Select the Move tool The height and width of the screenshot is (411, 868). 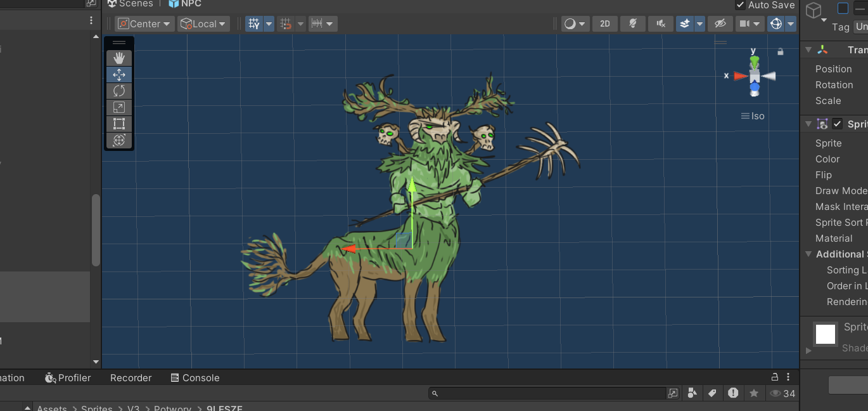click(x=119, y=74)
